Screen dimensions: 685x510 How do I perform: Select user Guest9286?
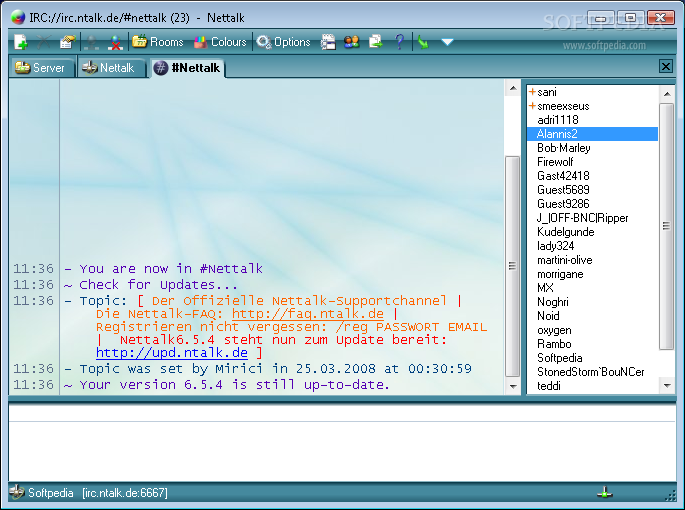592,204
